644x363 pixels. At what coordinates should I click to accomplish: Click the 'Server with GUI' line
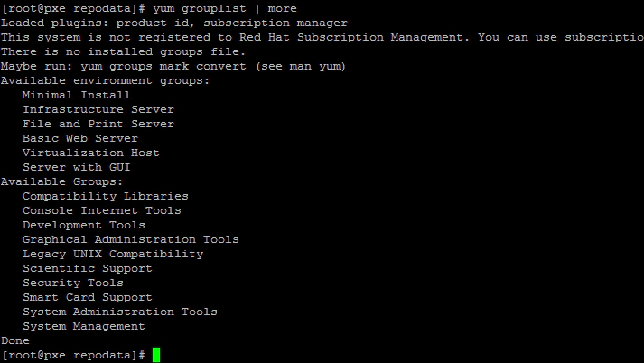pos(77,167)
